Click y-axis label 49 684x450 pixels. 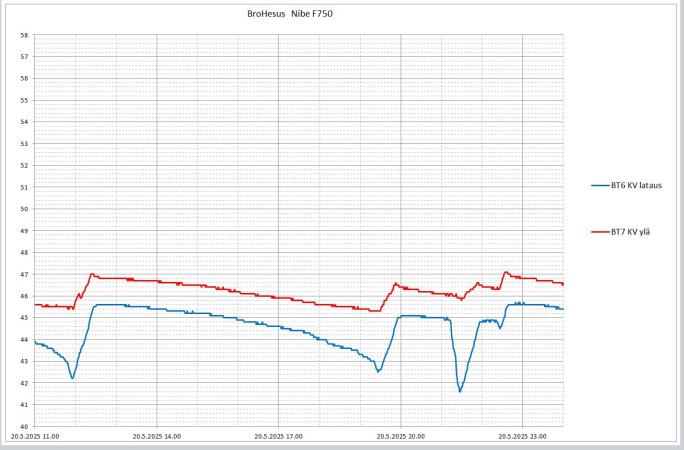24,231
